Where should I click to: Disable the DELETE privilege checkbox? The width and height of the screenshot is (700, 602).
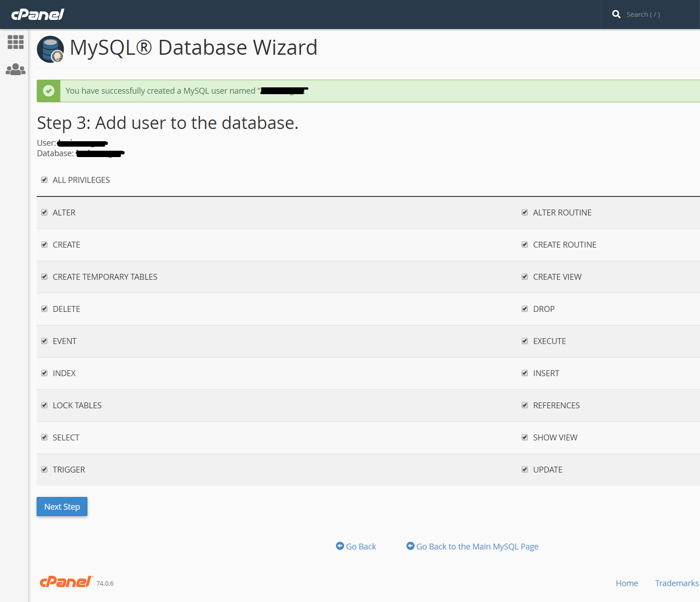(44, 309)
